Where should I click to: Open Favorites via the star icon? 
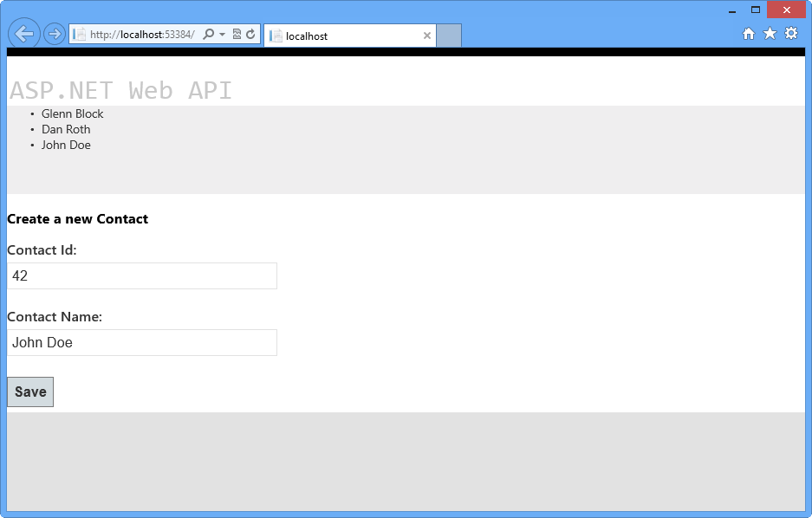(x=770, y=33)
